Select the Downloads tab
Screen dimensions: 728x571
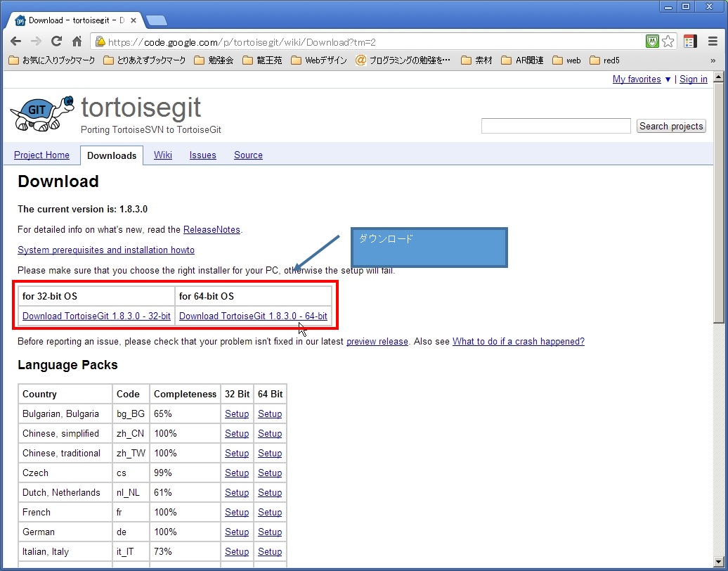112,155
